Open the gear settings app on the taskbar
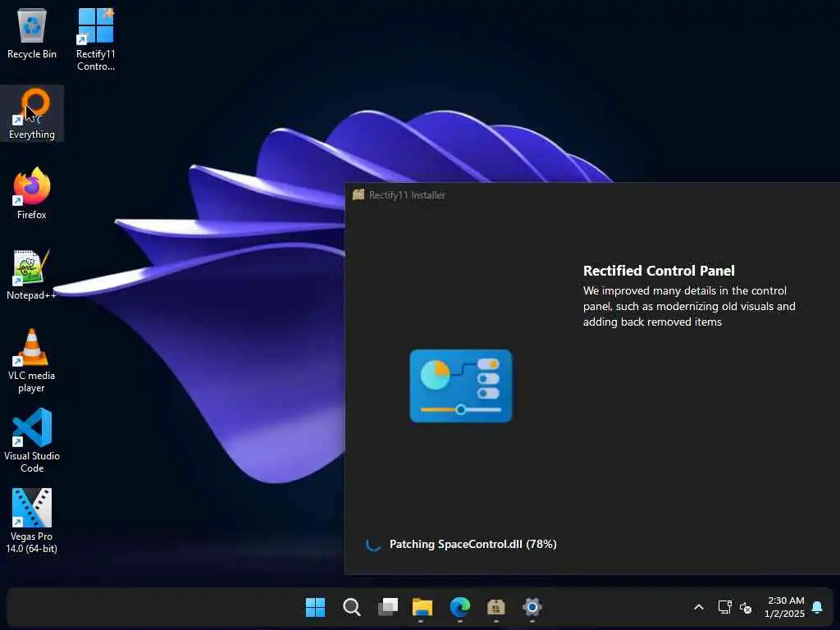 [x=532, y=608]
